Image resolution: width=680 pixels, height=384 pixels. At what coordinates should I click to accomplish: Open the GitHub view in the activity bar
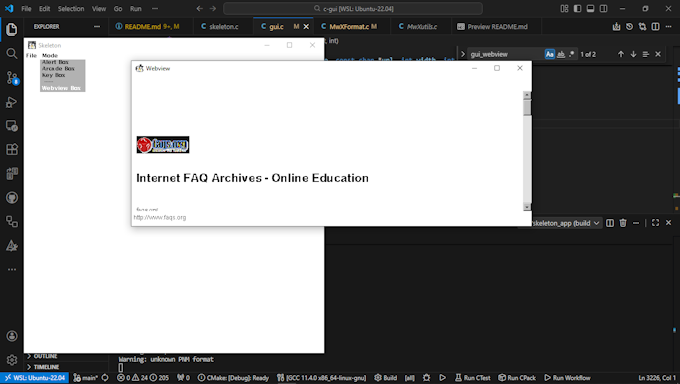click(12, 198)
